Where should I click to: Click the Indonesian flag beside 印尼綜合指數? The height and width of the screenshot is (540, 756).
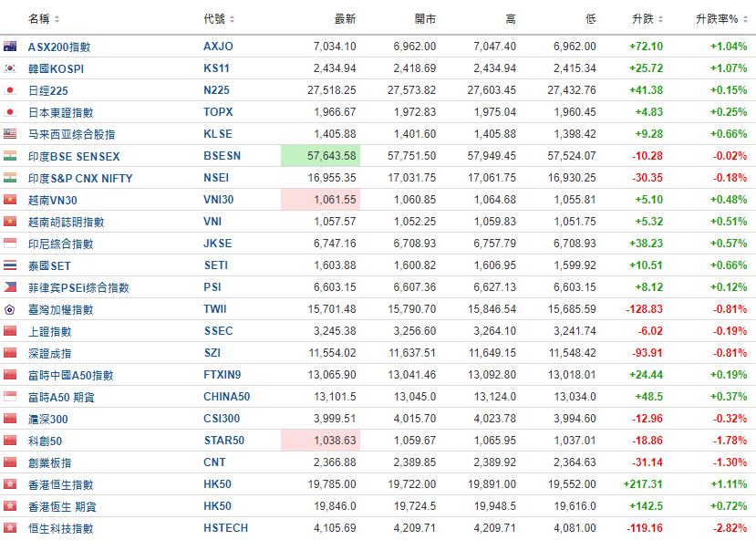point(10,243)
